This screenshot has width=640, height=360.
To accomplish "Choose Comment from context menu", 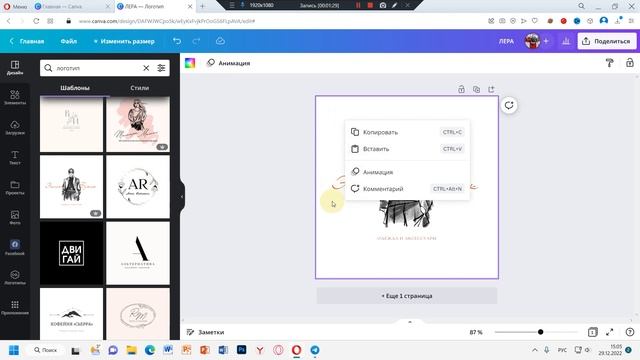I will (407, 189).
